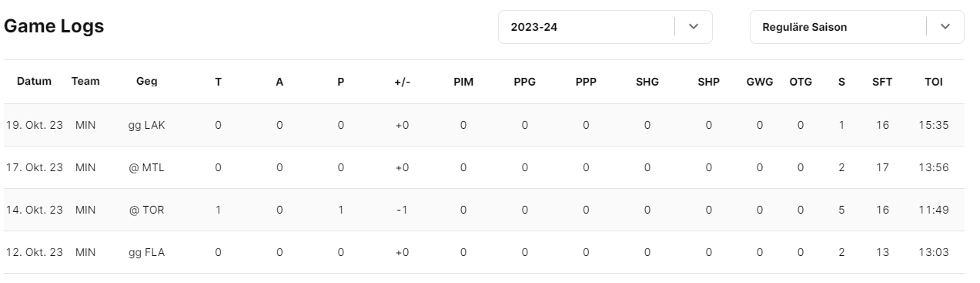Select the 19. Okt. 23 game row
The image size is (980, 283).
pyautogui.click(x=484, y=125)
